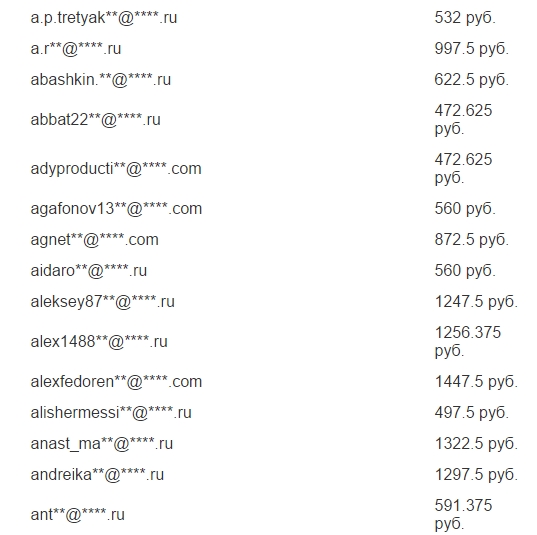The image size is (537, 535).
Task: Select abbat22**@****.ru email entry
Action: (x=95, y=120)
